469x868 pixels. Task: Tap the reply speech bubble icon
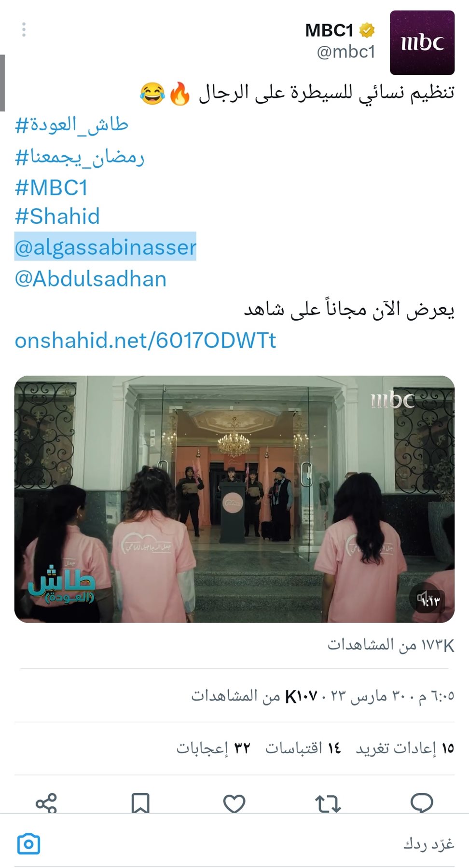point(422,803)
